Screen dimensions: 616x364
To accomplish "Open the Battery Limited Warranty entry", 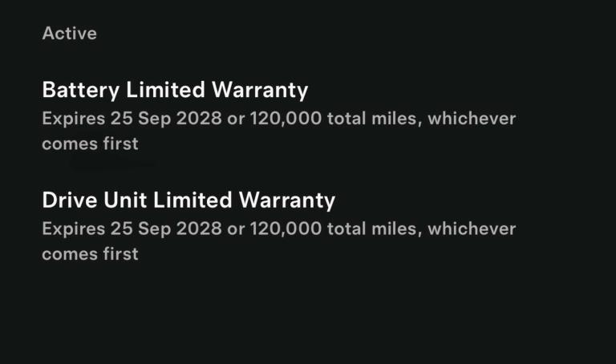I will (175, 90).
